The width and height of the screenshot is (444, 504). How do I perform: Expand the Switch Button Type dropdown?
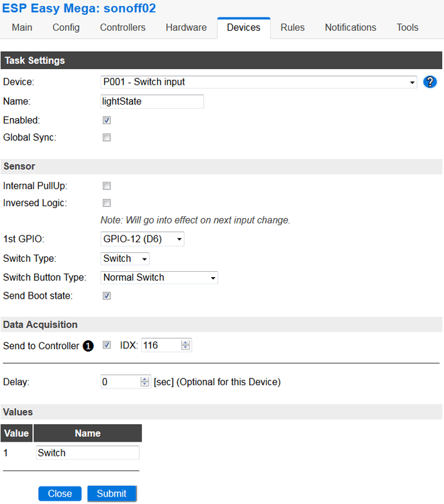pos(159,278)
